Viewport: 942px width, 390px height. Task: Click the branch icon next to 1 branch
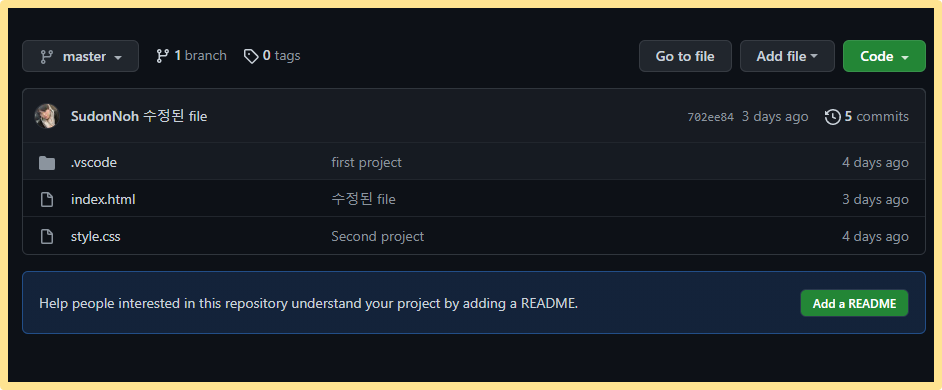coord(162,56)
